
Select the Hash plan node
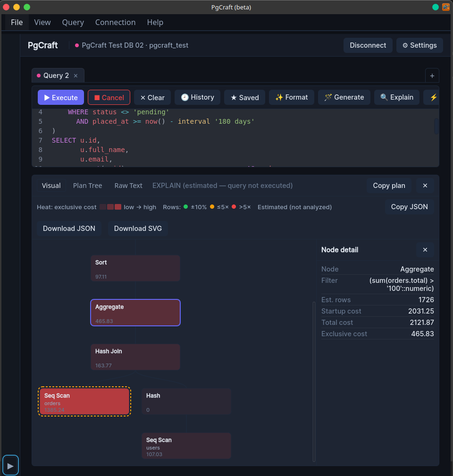[x=186, y=401]
